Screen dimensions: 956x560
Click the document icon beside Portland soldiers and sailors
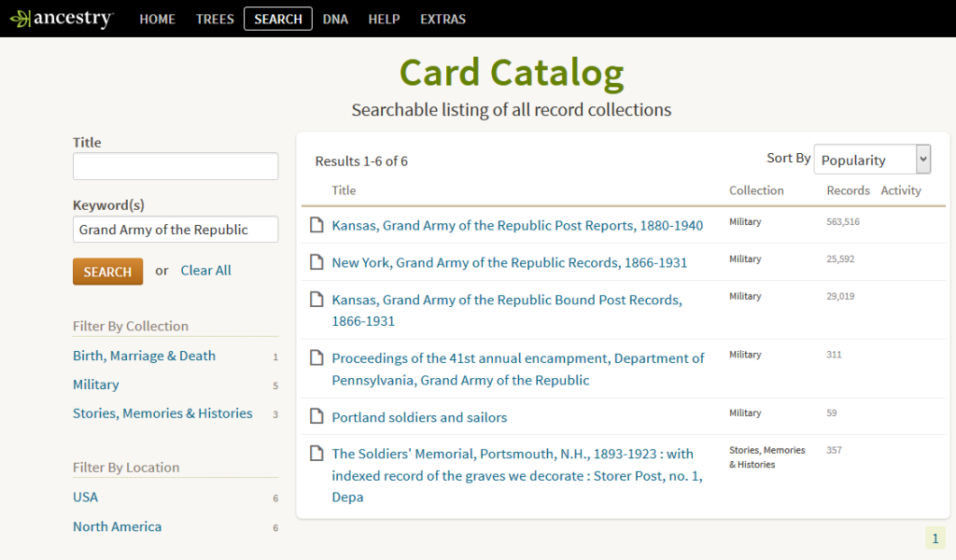[x=316, y=416]
